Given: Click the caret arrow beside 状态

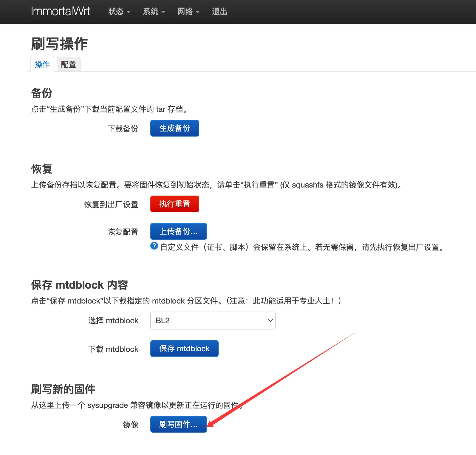Looking at the screenshot, I should coord(129,12).
